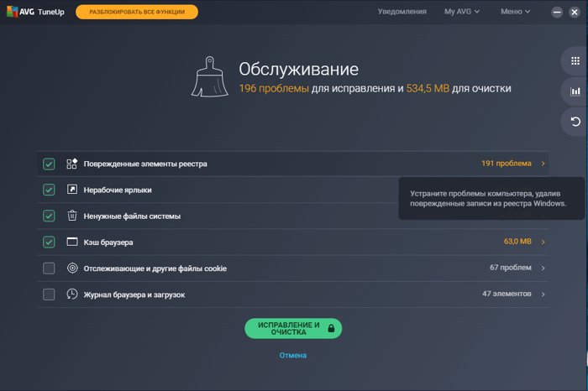Click the Обслуживание heading
Screen dimensions: 588x391
(x=298, y=69)
